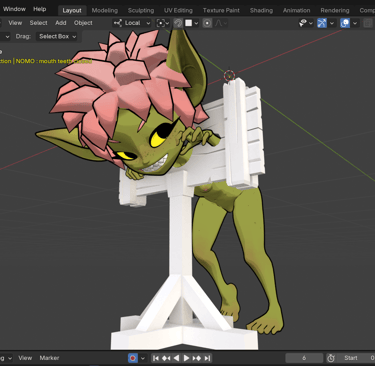Toggle proportional editing

pyautogui.click(x=207, y=23)
